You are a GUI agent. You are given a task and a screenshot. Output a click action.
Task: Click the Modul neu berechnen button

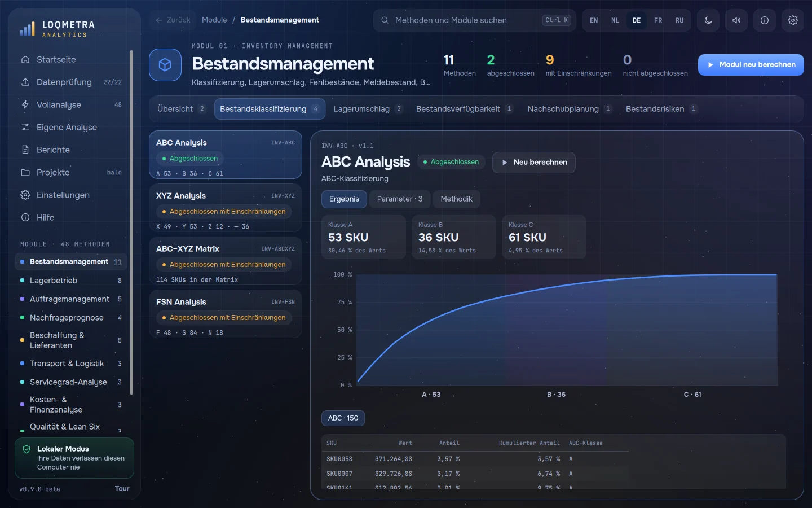tap(751, 65)
